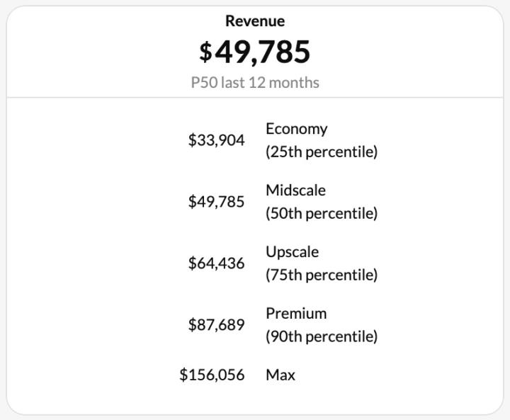The width and height of the screenshot is (510, 420).
Task: Choose the Upscale tier label
Action: point(292,252)
